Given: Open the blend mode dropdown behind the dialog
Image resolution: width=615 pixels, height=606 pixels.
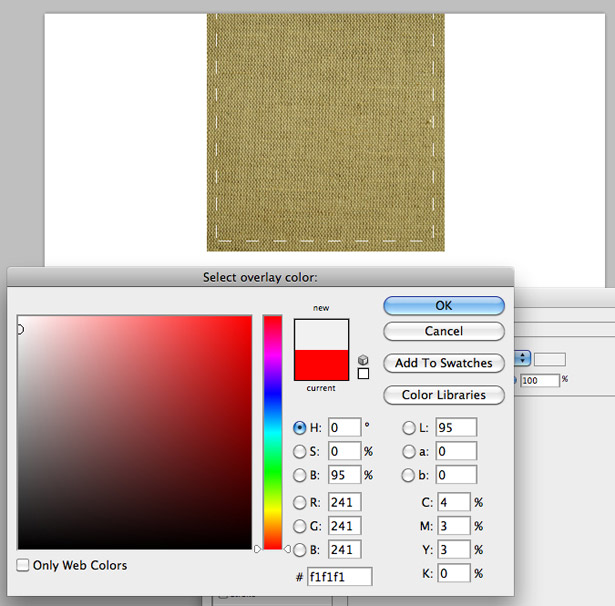Looking at the screenshot, I should pyautogui.click(x=522, y=358).
